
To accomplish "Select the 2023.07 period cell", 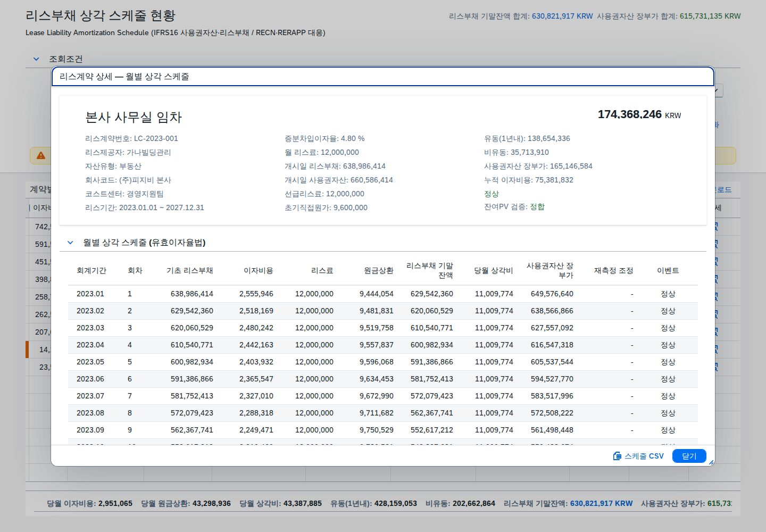I will (90, 396).
